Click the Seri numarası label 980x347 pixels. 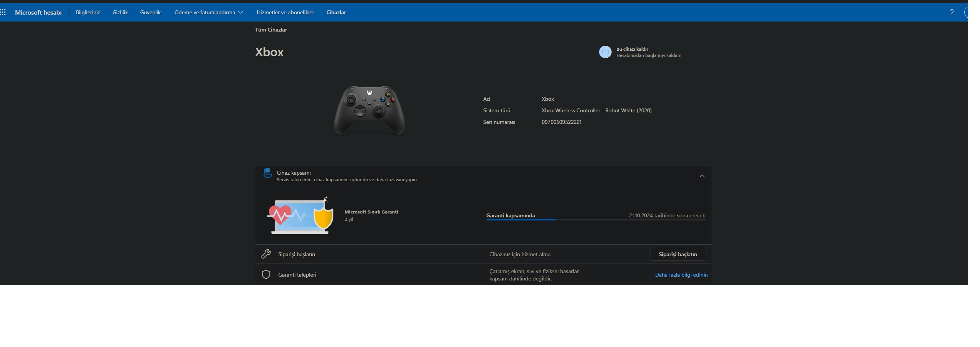(499, 122)
